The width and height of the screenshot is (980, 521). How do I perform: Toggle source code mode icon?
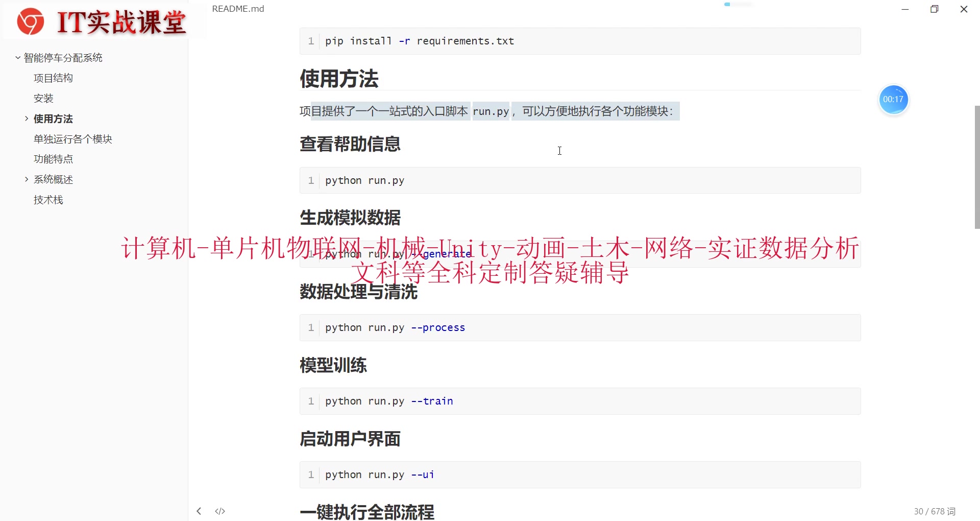pyautogui.click(x=220, y=511)
